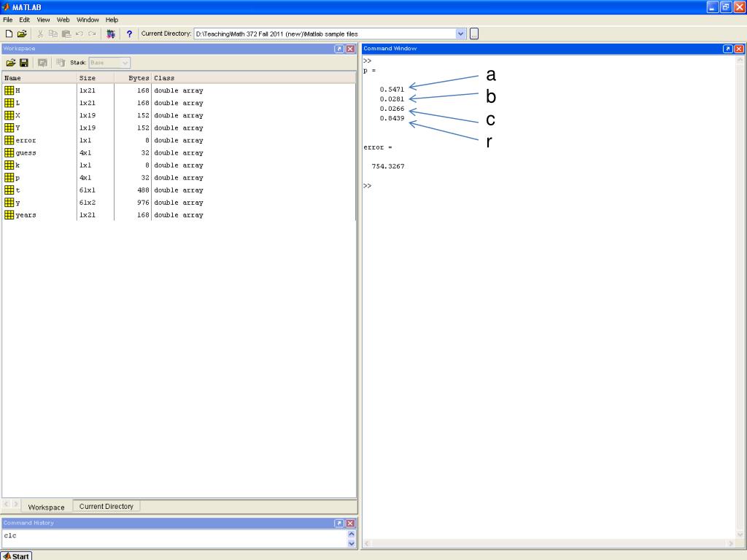
Task: Undock the Workspace panel
Action: click(339, 49)
